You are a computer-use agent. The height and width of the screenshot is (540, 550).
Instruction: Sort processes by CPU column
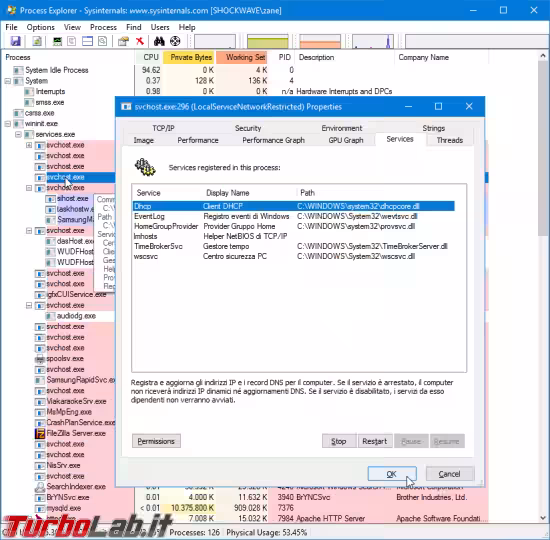click(x=149, y=57)
